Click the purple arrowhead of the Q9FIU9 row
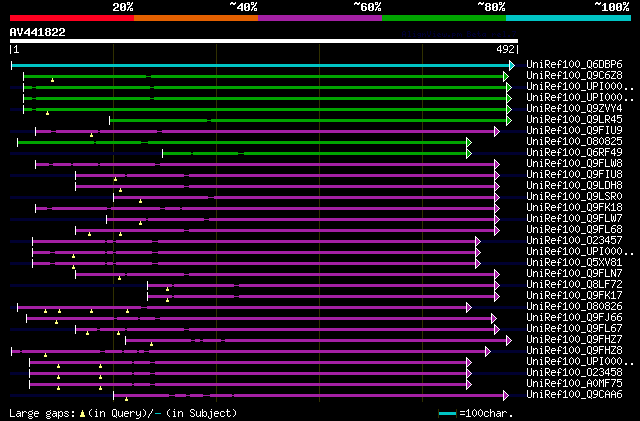The image size is (640, 421). point(497,131)
